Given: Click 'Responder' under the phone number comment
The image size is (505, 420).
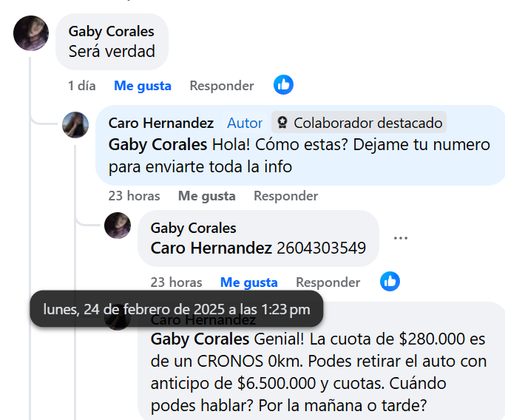Looking at the screenshot, I should [328, 282].
